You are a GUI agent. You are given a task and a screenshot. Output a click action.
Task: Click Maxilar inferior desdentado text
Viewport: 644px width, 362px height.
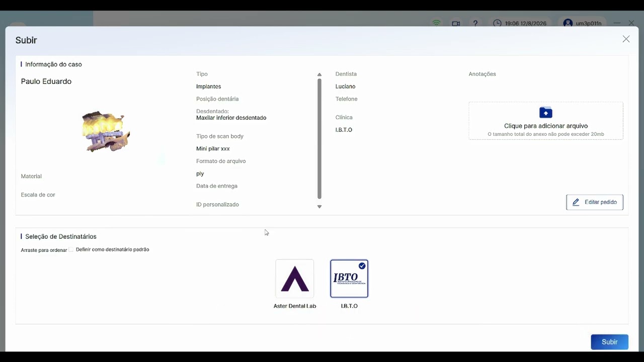[x=231, y=118]
